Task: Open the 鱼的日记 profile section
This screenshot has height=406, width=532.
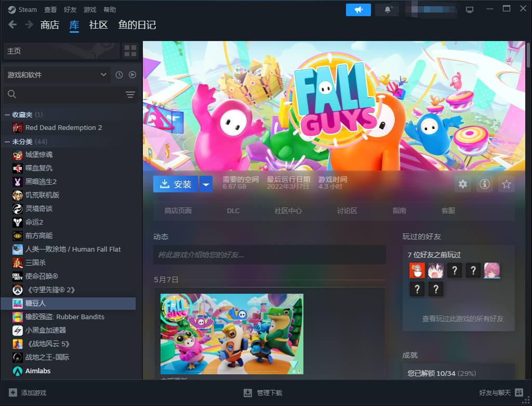Action: click(137, 25)
